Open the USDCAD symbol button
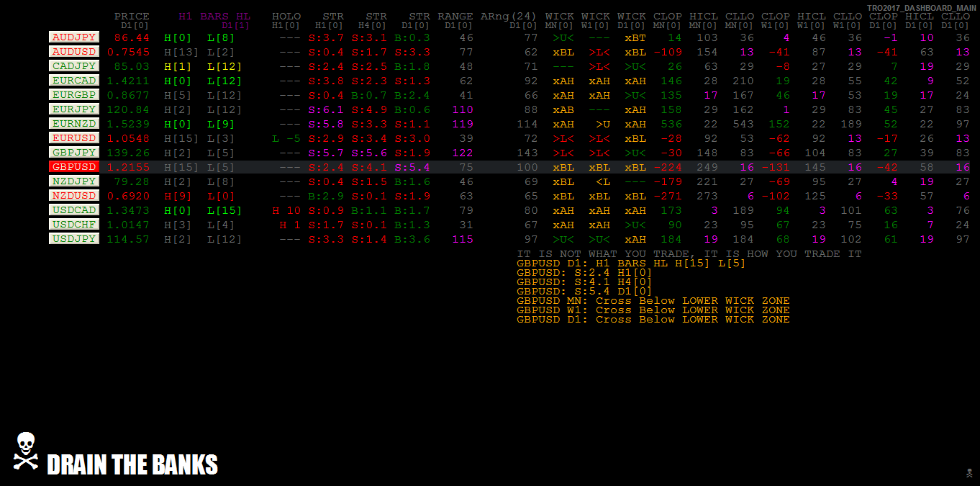The height and width of the screenshot is (486, 980). (74, 210)
